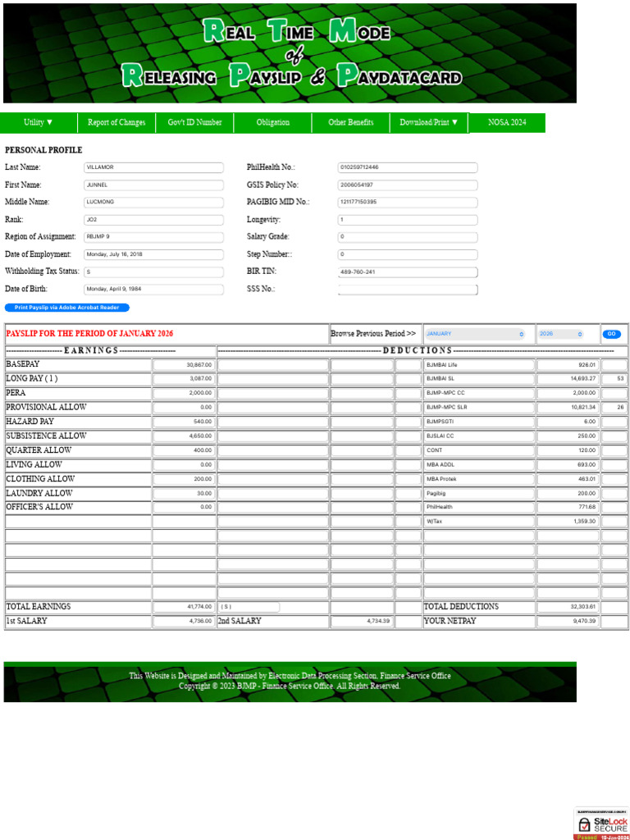Click the BJMP-MPC SLR amount 10,821.34
The height and width of the screenshot is (840, 630).
pyautogui.click(x=568, y=408)
